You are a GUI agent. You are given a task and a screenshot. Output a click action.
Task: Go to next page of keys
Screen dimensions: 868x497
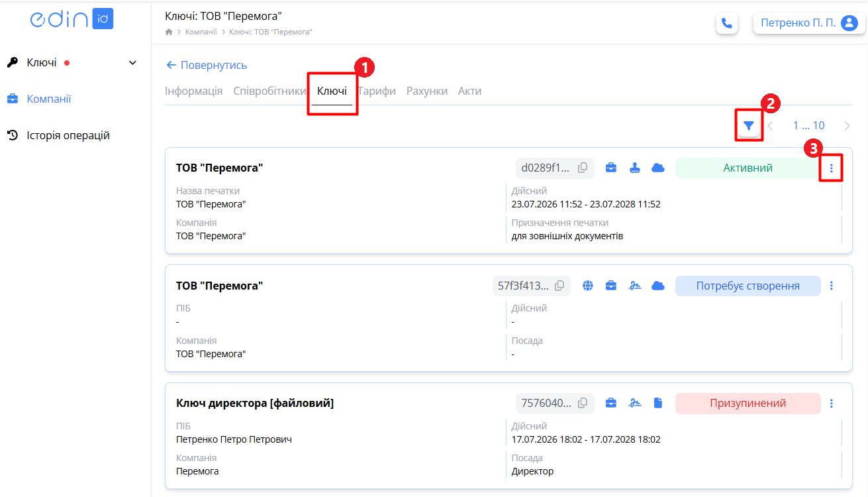tap(847, 126)
